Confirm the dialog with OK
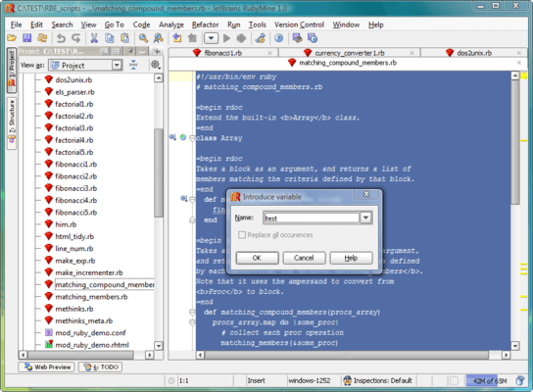533x392 pixels. point(257,258)
